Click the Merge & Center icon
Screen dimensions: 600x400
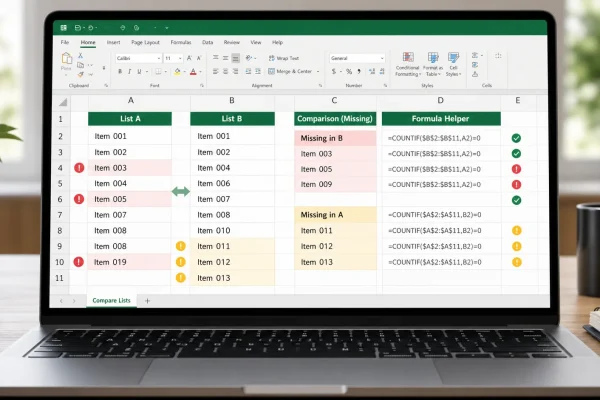271,71
